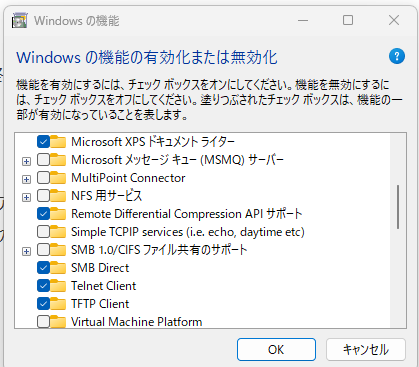419x367 pixels.
Task: Select Microsoft メッセージ キュー (MSMQ) サーバー label
Action: tap(177, 160)
